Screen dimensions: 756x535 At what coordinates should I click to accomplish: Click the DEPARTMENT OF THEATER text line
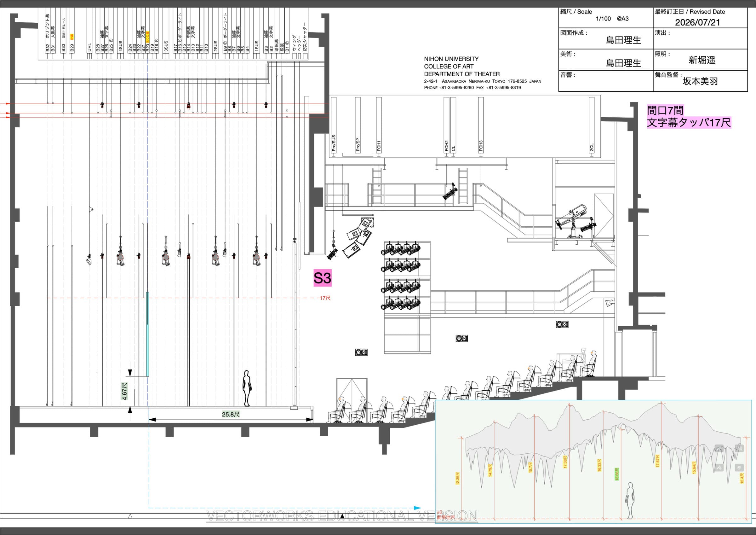tap(462, 74)
